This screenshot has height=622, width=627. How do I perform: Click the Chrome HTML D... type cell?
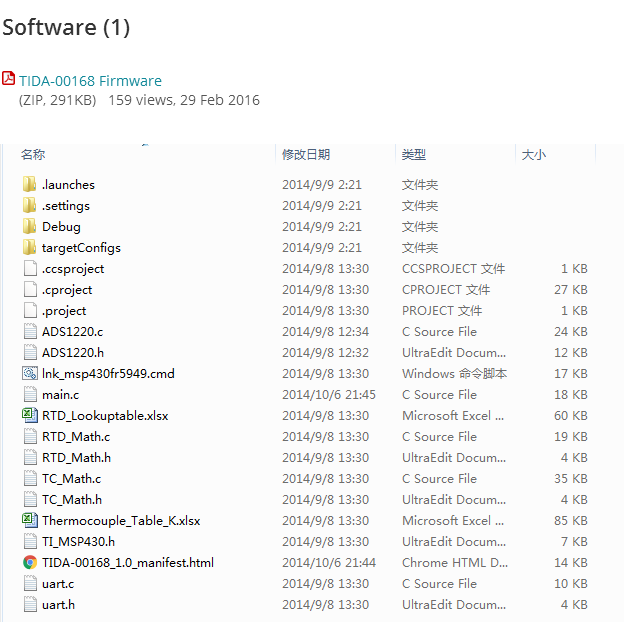(x=455, y=562)
